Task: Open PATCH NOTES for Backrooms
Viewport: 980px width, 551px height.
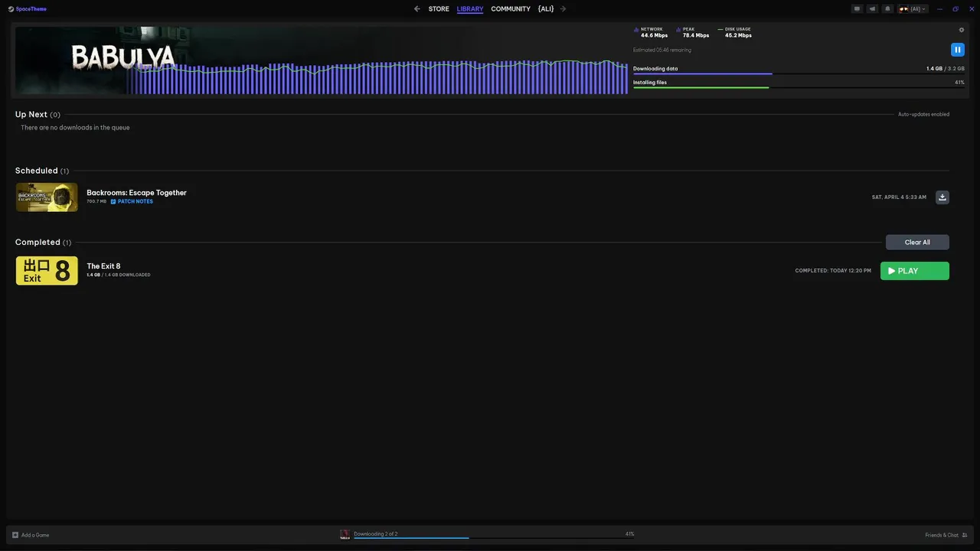Action: tap(132, 202)
